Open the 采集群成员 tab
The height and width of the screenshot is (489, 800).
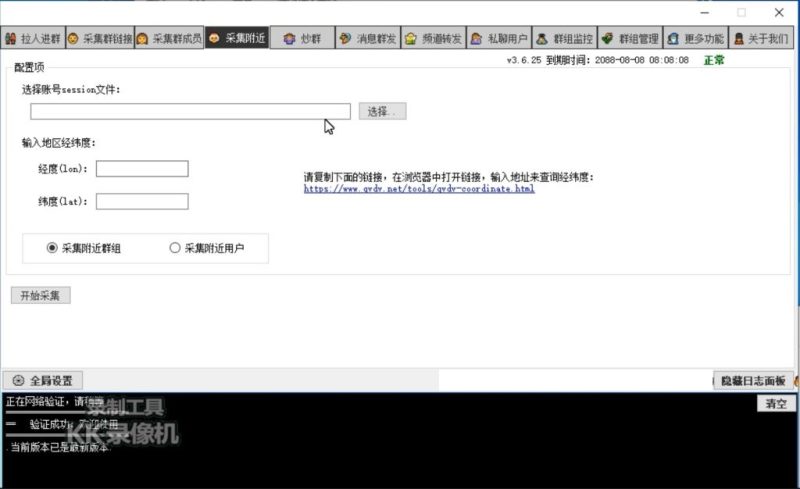click(169, 38)
